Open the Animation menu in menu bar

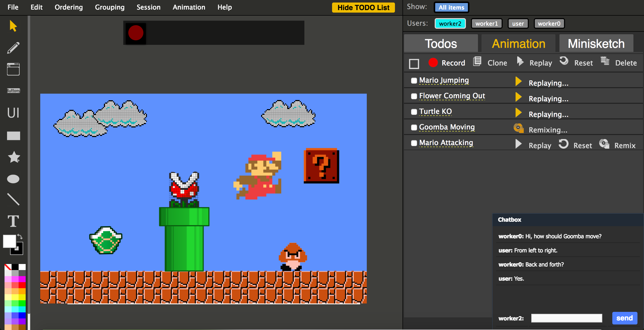(189, 7)
